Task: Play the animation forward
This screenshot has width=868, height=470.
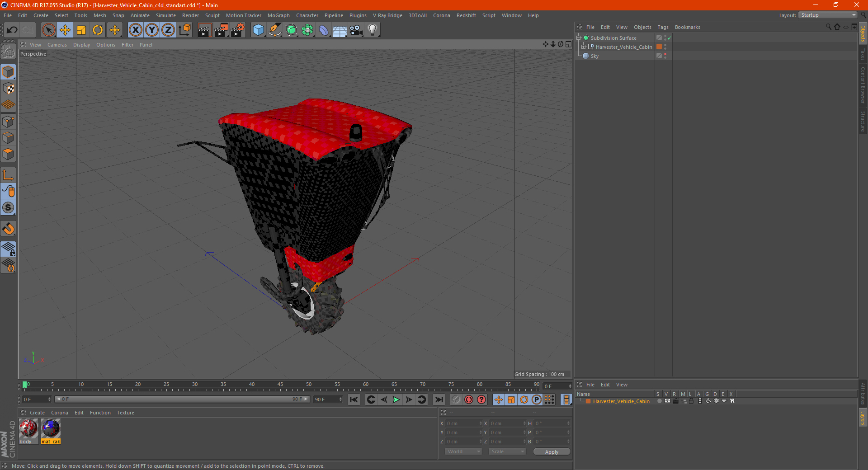Action: [396, 399]
